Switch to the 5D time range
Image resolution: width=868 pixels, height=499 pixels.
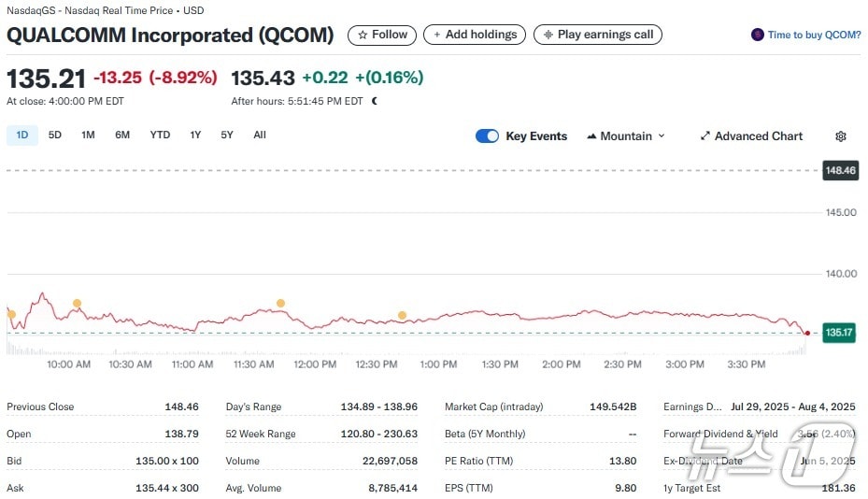point(55,135)
